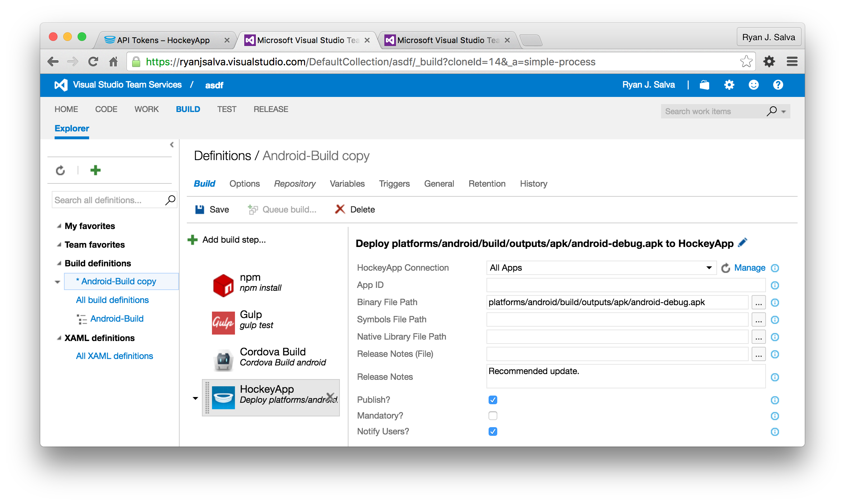This screenshot has height=504, width=845.
Task: Uncheck the Notify Users? checkbox
Action: (x=493, y=431)
